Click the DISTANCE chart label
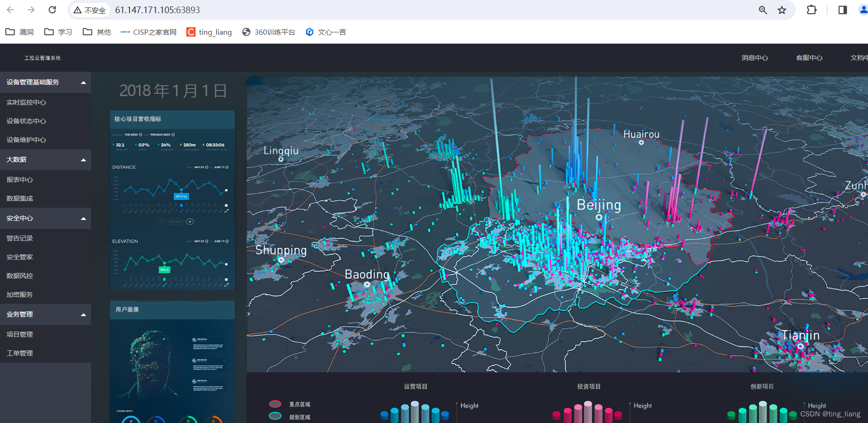The image size is (868, 423). (x=124, y=167)
